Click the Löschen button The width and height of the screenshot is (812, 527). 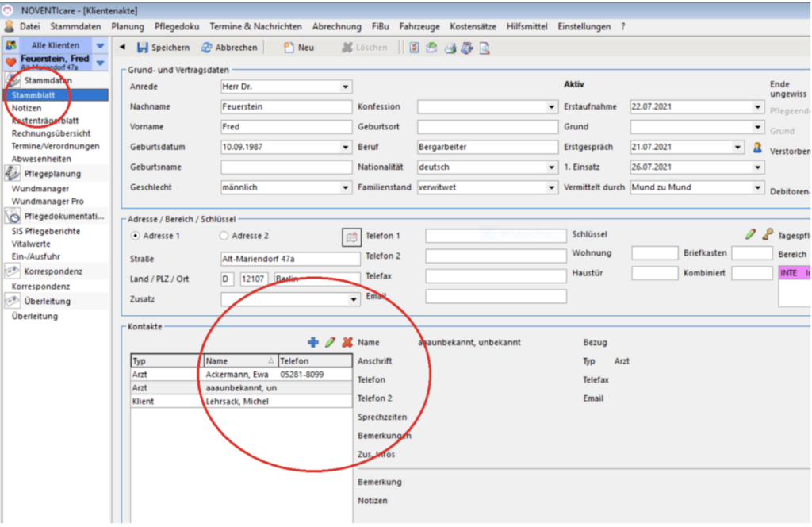365,48
